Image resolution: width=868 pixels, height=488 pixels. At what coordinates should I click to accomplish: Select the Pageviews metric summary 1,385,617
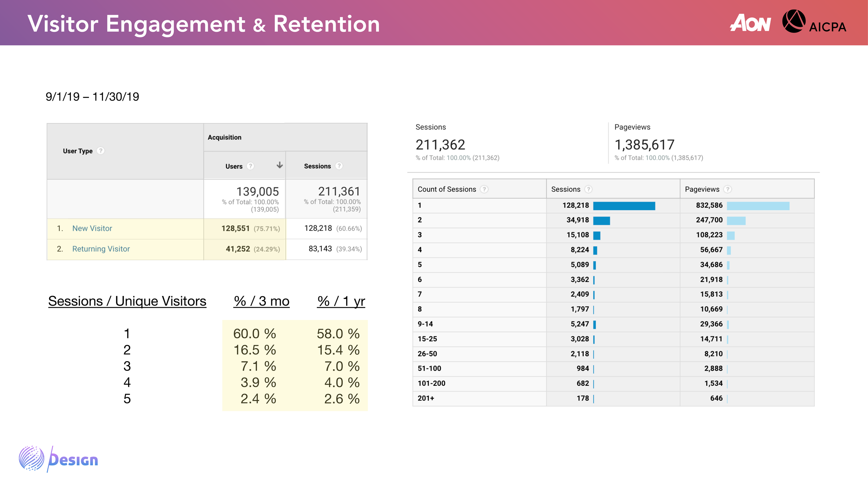coord(644,145)
